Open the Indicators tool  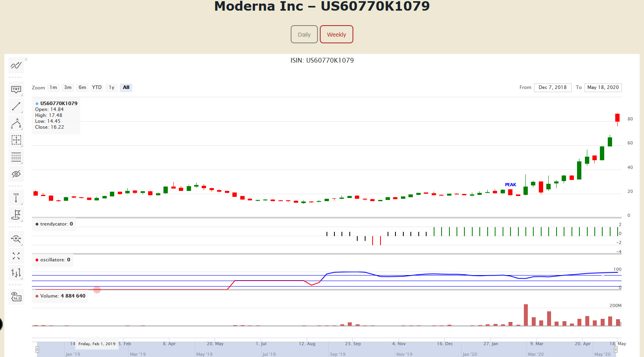click(16, 65)
